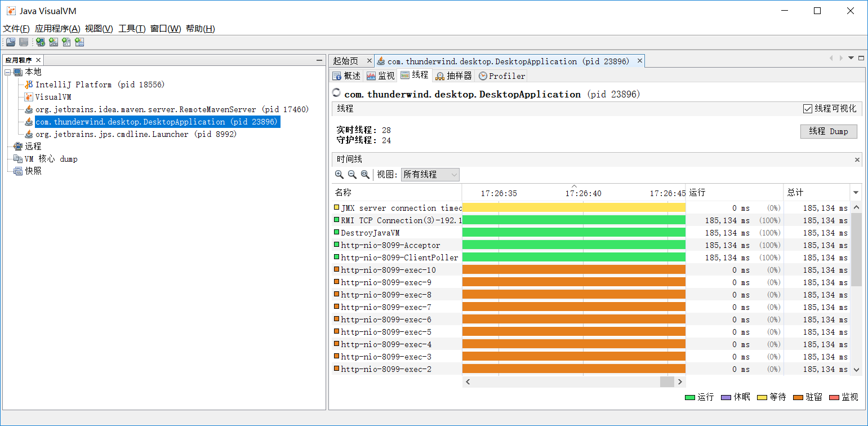This screenshot has height=426, width=868.
Task: Click the grayed Save floppy toolbar icon
Action: click(24, 42)
